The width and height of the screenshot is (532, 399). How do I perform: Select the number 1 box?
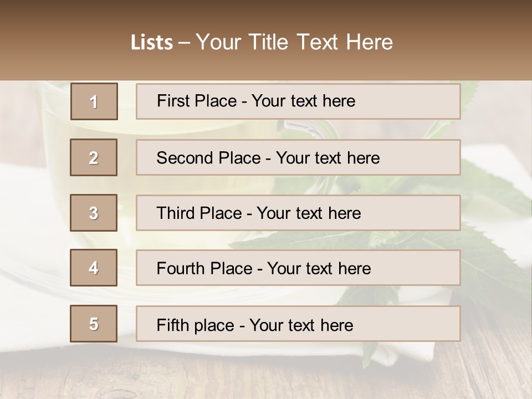pyautogui.click(x=94, y=101)
